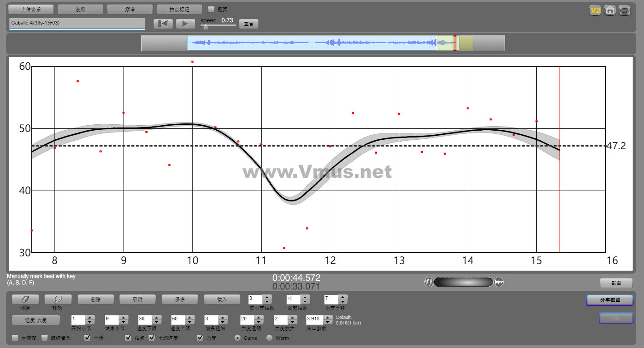Rewind to start with skip-back button
This screenshot has width=644, height=348.
coord(163,24)
